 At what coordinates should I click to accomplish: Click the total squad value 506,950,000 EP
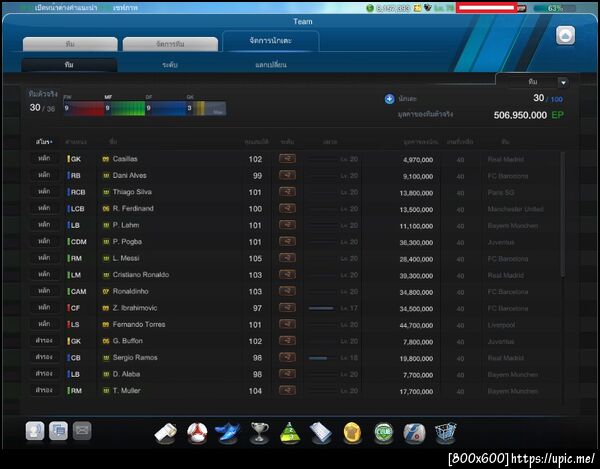point(528,115)
